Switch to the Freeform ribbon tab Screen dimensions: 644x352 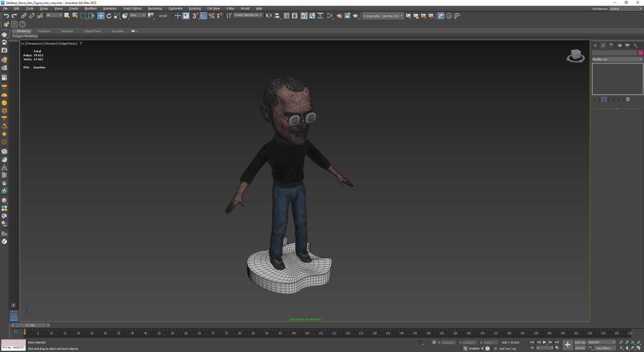point(44,31)
